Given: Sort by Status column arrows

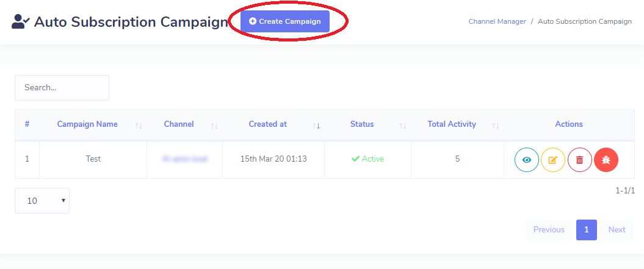Looking at the screenshot, I should coord(403,126).
